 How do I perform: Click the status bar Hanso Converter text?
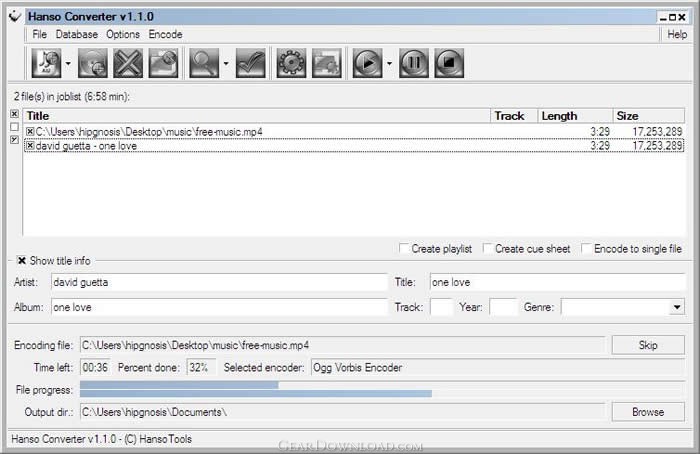[101, 439]
